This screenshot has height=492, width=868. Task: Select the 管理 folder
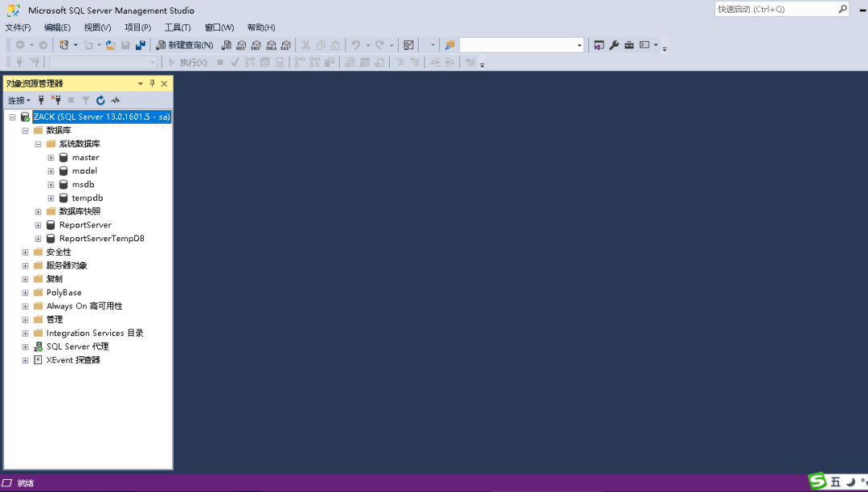[55, 320]
